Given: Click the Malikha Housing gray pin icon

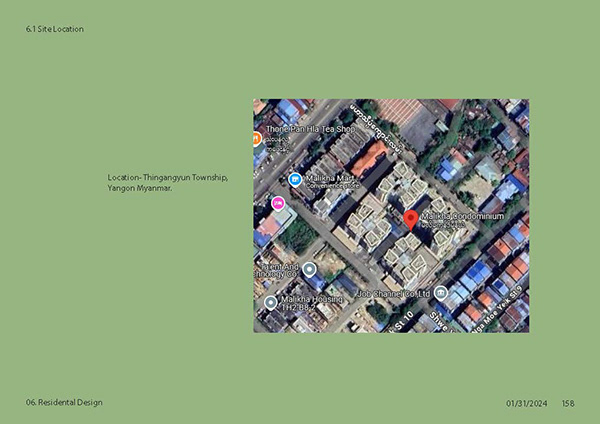Looking at the screenshot, I should (270, 302).
